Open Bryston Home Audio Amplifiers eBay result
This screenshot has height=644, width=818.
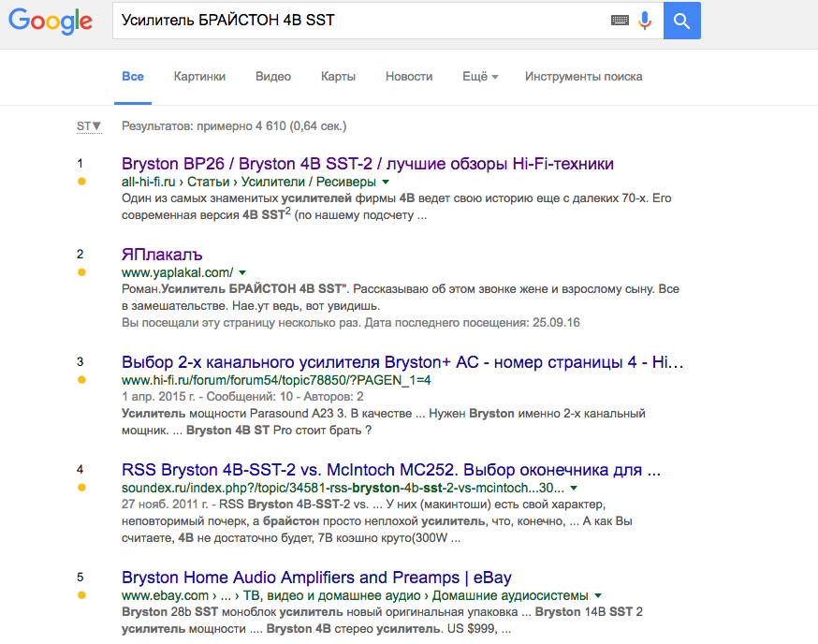316,578
